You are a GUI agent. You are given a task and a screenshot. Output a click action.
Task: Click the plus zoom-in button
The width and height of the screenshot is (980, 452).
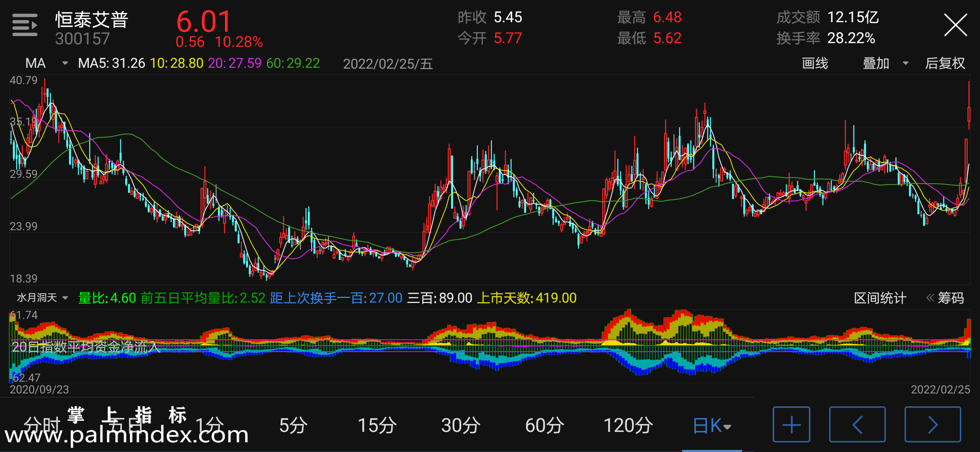point(791,424)
